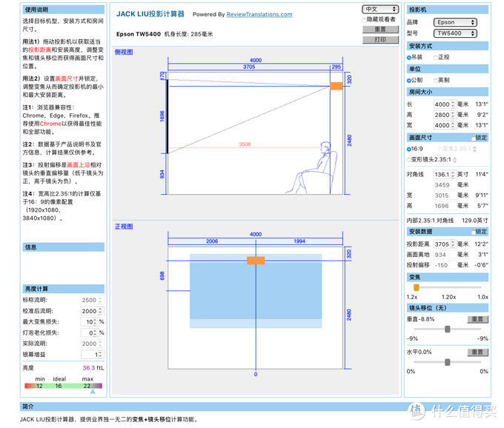Click the room 宽 4000 width field

point(445,125)
